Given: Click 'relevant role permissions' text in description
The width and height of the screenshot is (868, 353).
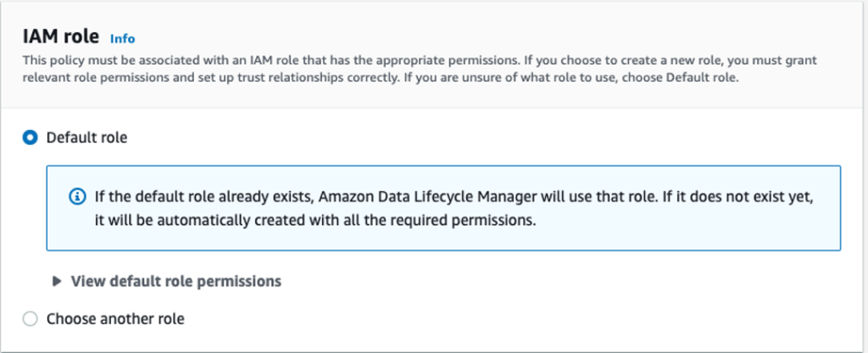Looking at the screenshot, I should pyautogui.click(x=95, y=78).
